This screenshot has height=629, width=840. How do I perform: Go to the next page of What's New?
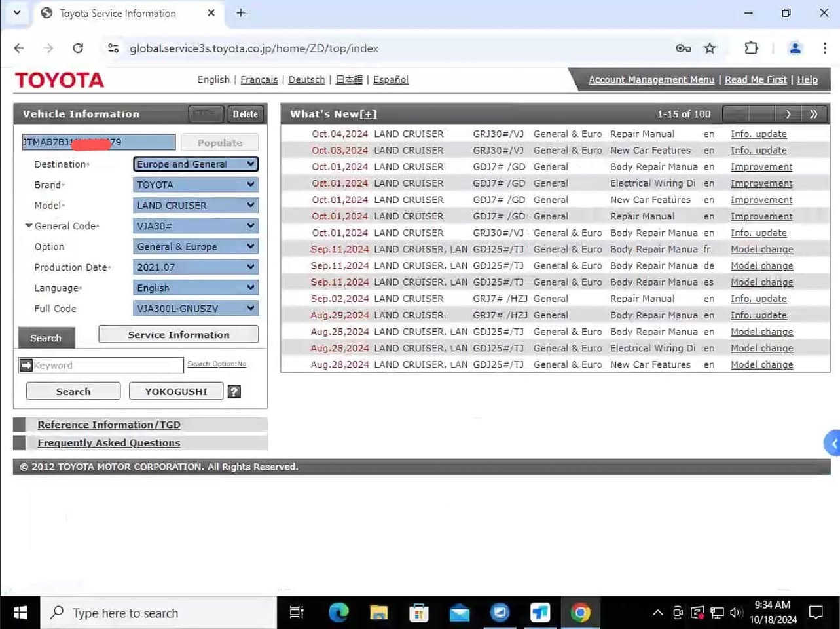coord(788,113)
